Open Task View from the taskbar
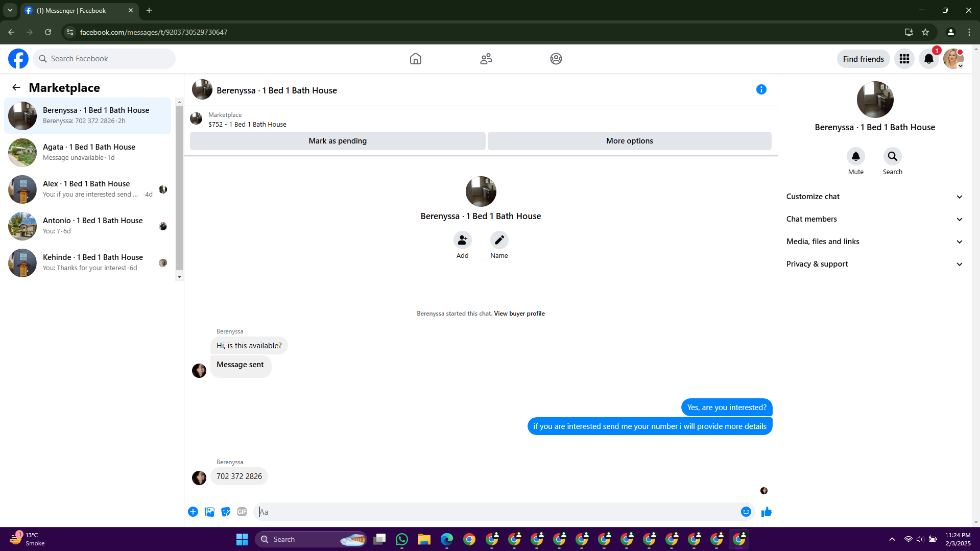 pyautogui.click(x=379, y=539)
